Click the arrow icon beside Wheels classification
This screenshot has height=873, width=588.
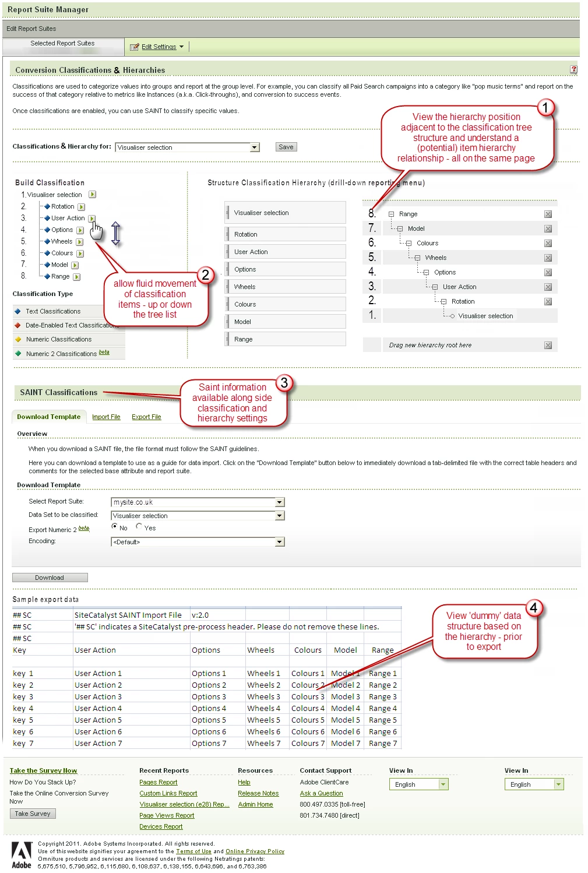pyautogui.click(x=80, y=242)
